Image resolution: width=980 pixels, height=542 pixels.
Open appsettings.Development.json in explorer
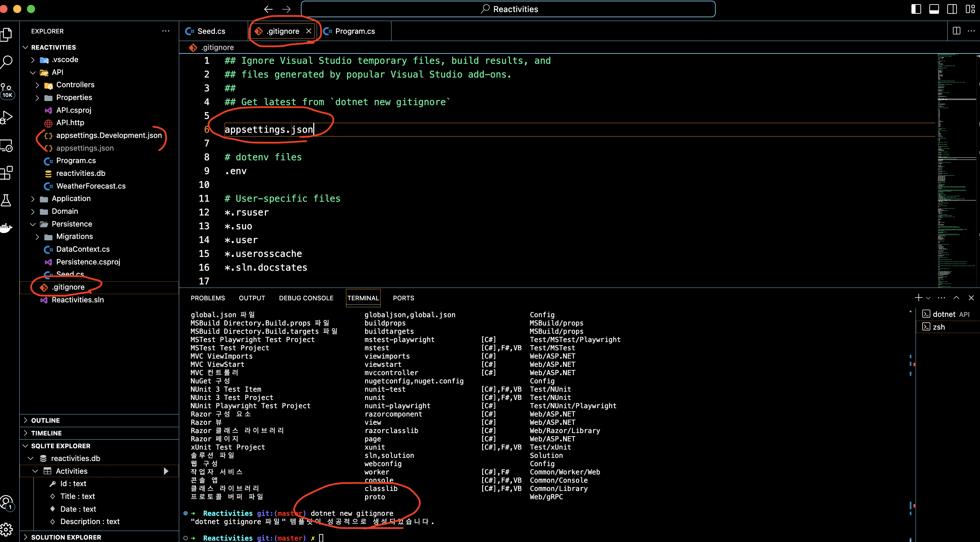coord(109,135)
